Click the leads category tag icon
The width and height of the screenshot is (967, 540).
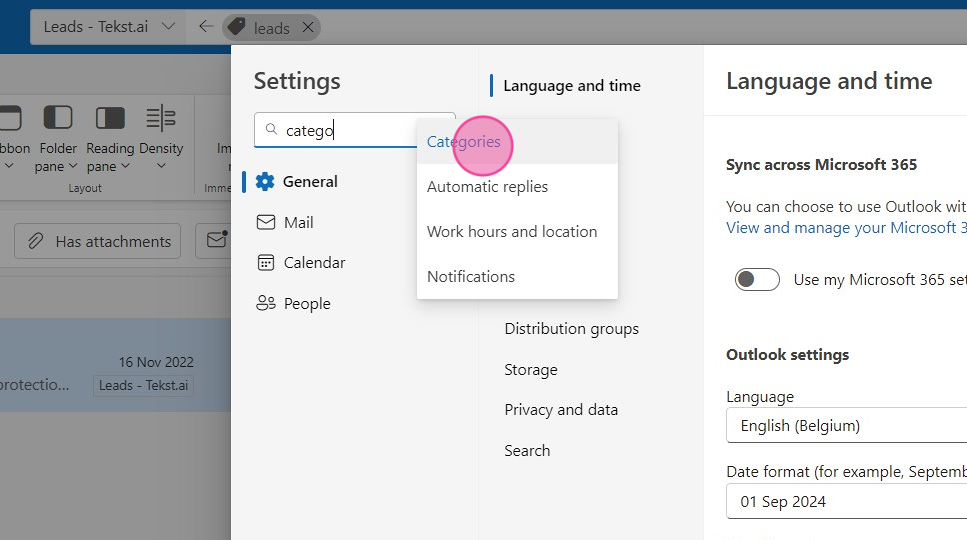coord(236,27)
